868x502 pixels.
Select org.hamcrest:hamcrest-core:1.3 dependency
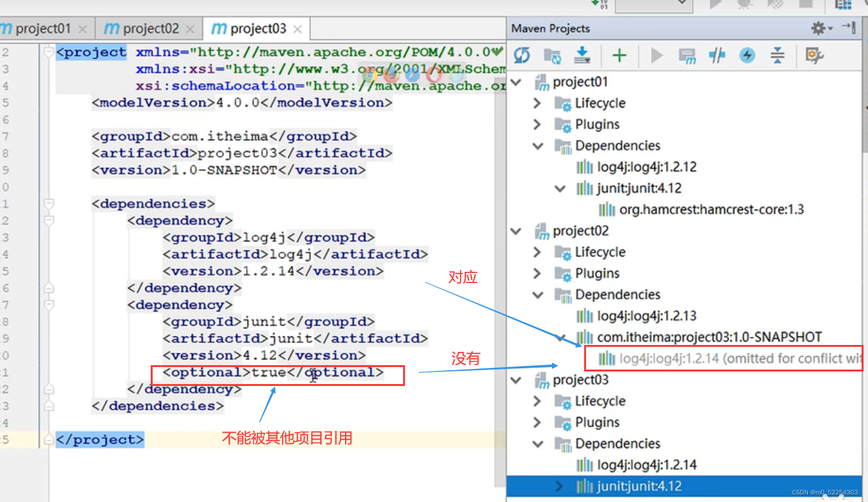pyautogui.click(x=712, y=209)
